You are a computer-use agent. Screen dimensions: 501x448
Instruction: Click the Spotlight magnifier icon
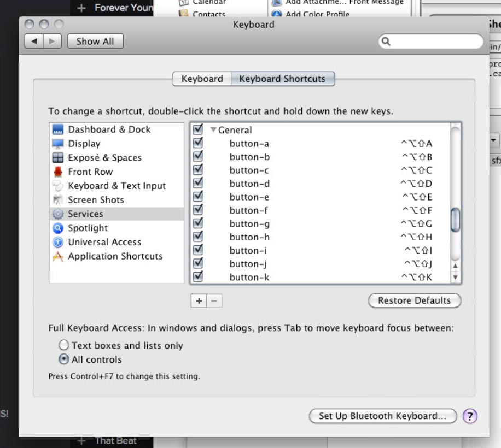[x=58, y=228]
